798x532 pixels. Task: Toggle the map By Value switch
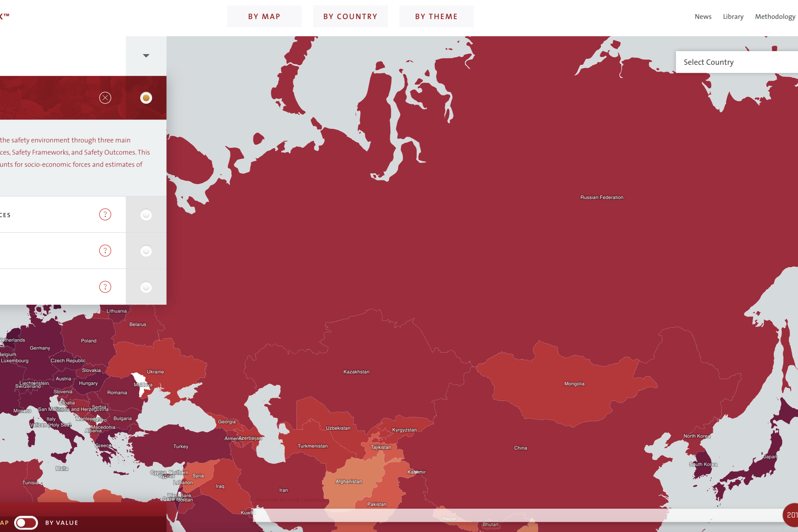(x=26, y=522)
